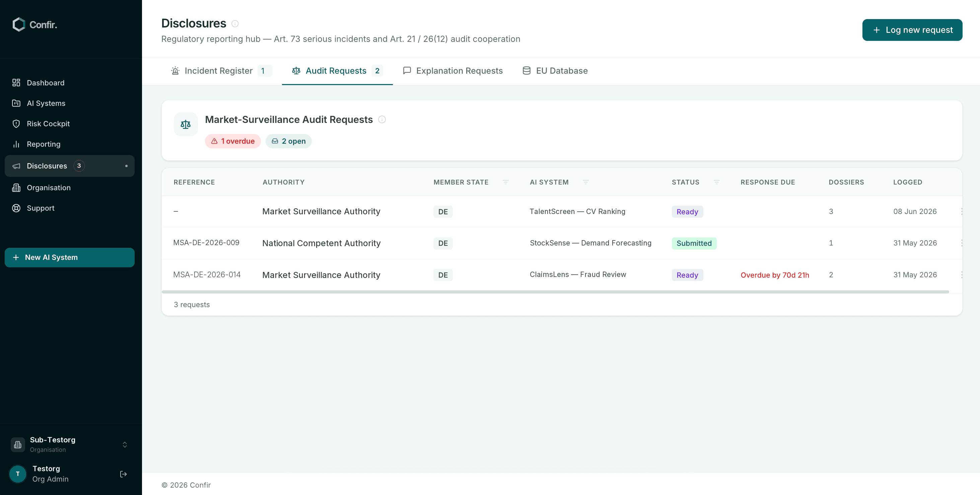
Task: Click reference MSA-DE-2026-009
Action: coord(206,243)
